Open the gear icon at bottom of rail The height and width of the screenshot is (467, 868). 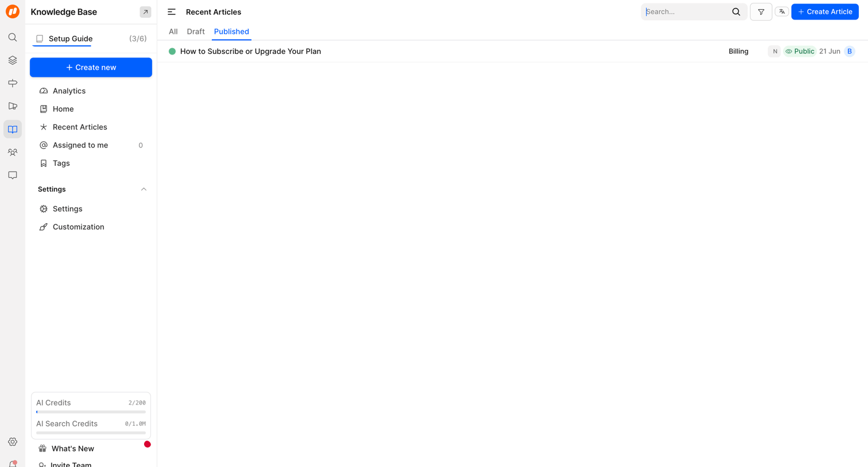pyautogui.click(x=13, y=442)
